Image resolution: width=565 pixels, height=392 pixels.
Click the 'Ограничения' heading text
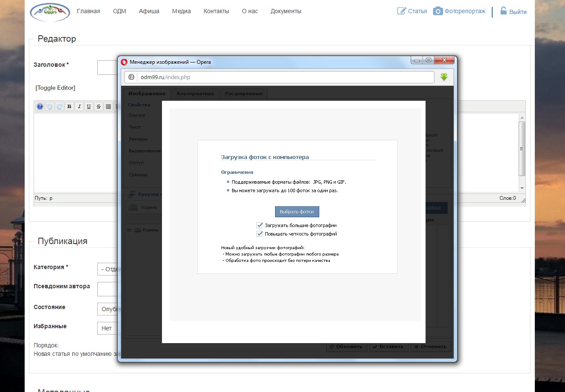pos(237,172)
